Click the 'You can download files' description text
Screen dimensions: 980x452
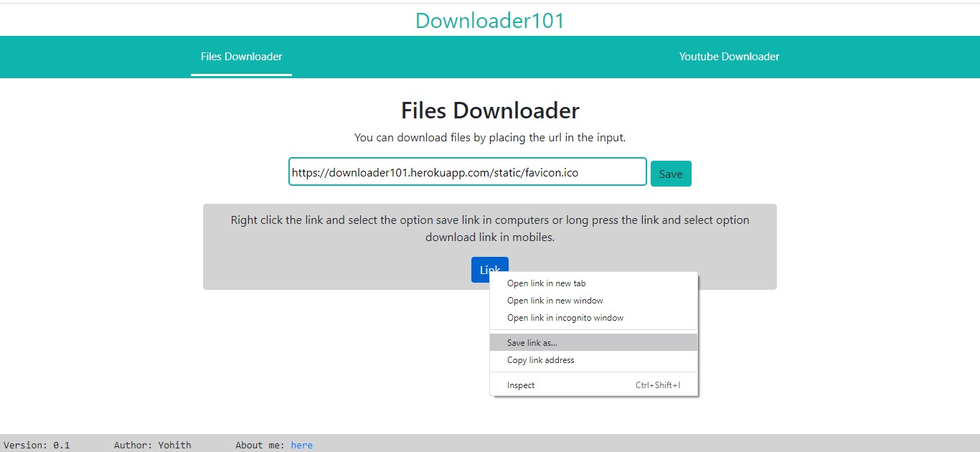pos(490,138)
